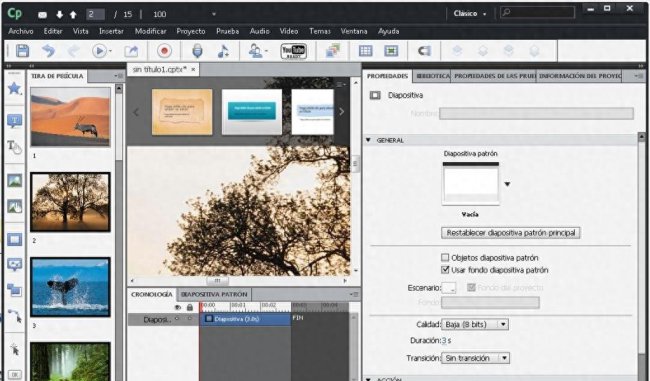The width and height of the screenshot is (650, 381).
Task: Show next themes with right arrow
Action: [342, 112]
